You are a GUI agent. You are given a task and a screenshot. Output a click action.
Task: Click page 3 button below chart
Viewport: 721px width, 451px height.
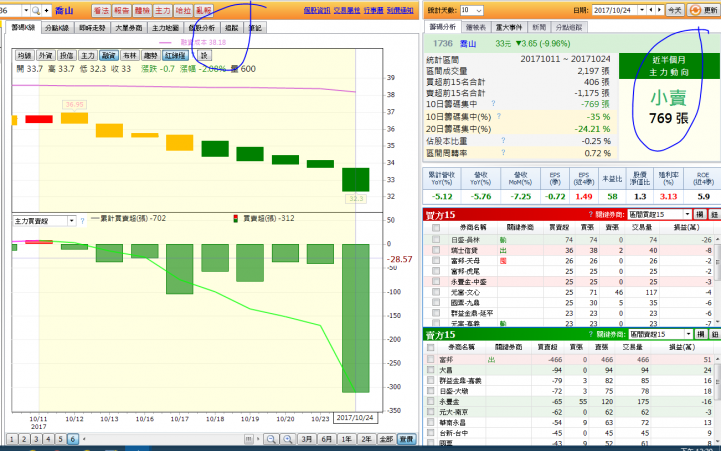coord(36,439)
